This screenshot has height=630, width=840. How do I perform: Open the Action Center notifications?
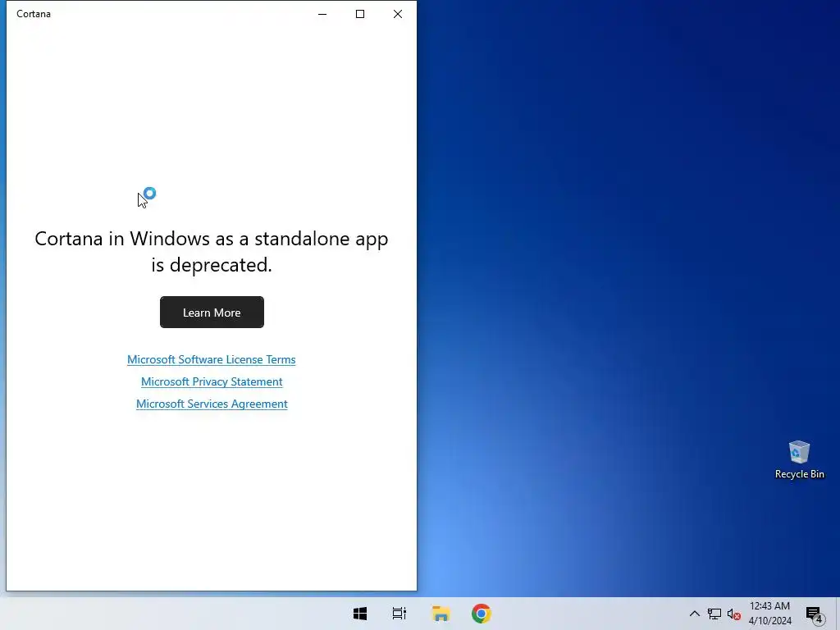click(815, 614)
